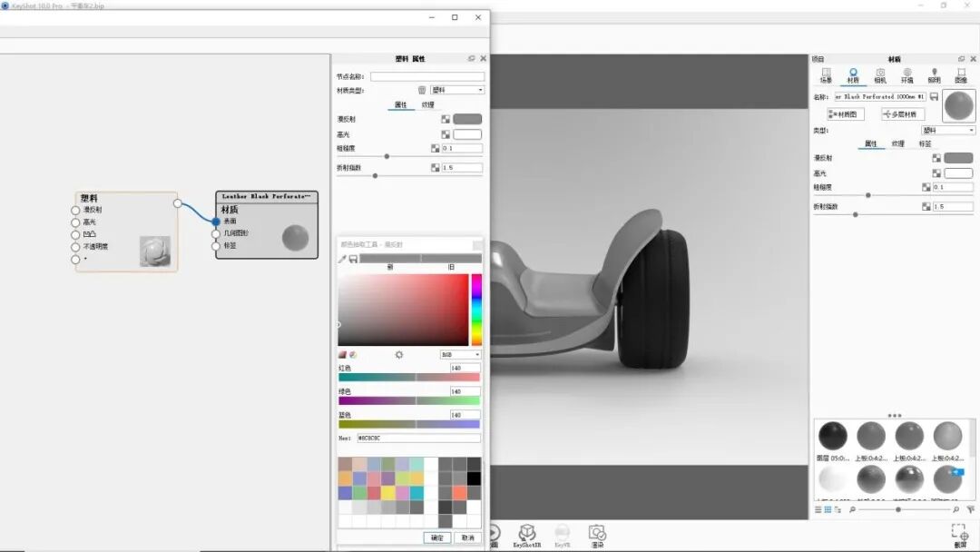Click the texture checker icon next to 漫反射

[446, 119]
